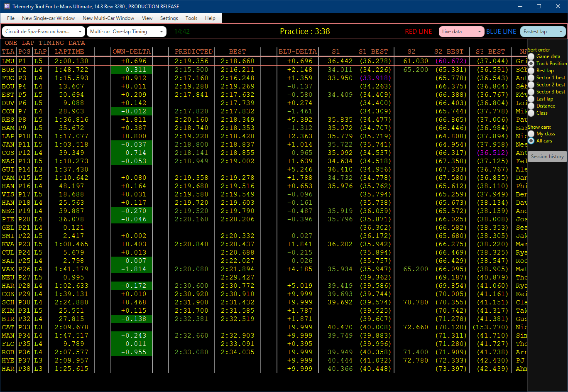The image size is (568, 392).
Task: Click the Telemetry Tool app icon in title bar
Action: 7,6
